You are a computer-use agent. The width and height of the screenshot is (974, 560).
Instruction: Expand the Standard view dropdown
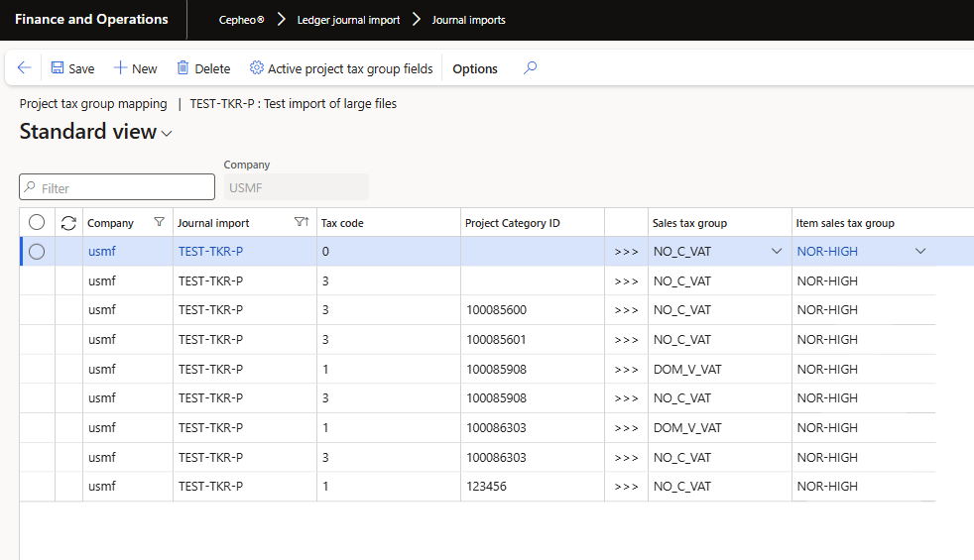[167, 134]
